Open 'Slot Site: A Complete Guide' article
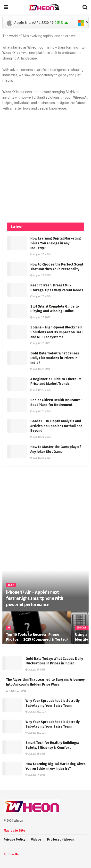This screenshot has width=91, height=868. point(55,309)
